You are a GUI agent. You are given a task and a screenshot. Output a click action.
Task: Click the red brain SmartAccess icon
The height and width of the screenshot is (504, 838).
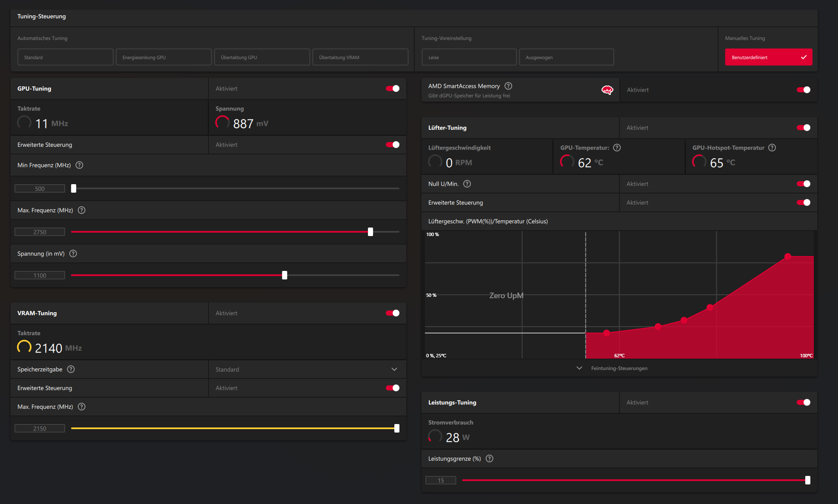pos(607,90)
